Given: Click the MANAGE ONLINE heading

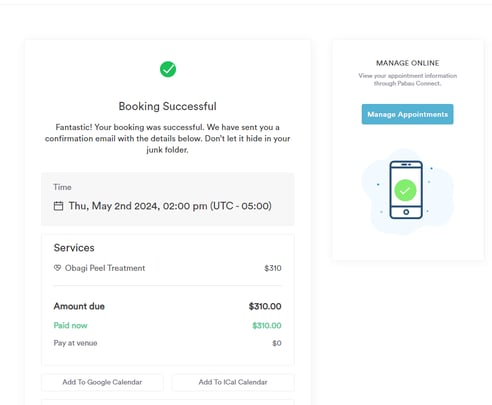Looking at the screenshot, I should pos(408,63).
